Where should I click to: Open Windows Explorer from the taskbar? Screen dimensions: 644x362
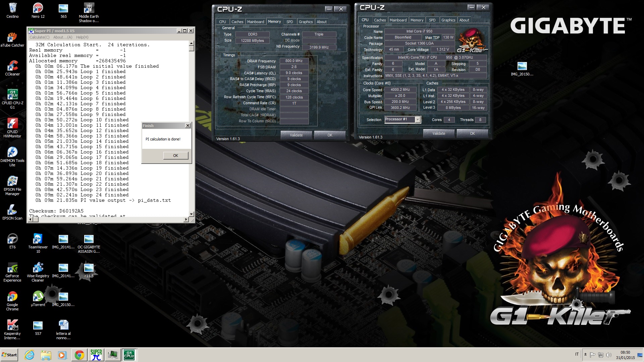click(x=46, y=355)
